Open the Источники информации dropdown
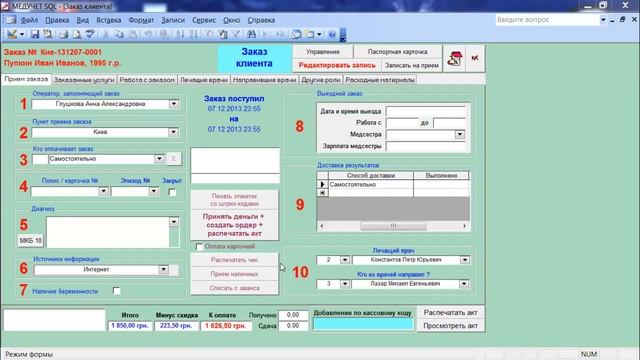 tap(163, 269)
